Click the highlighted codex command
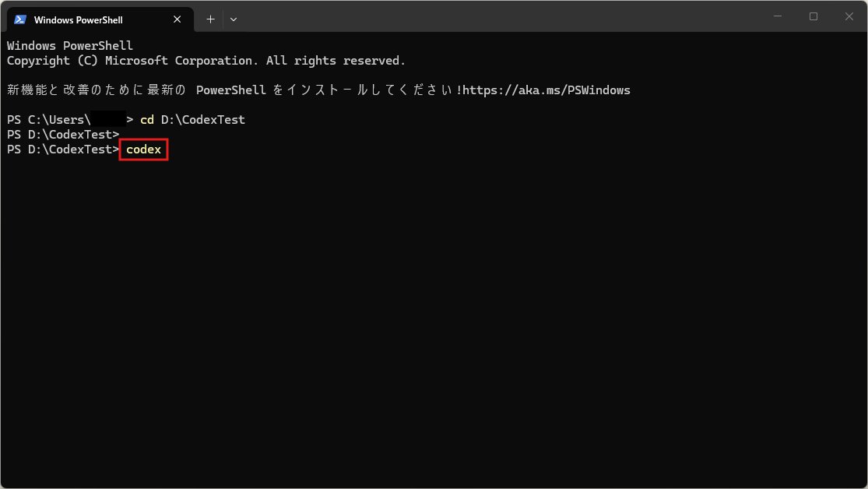 (x=143, y=150)
